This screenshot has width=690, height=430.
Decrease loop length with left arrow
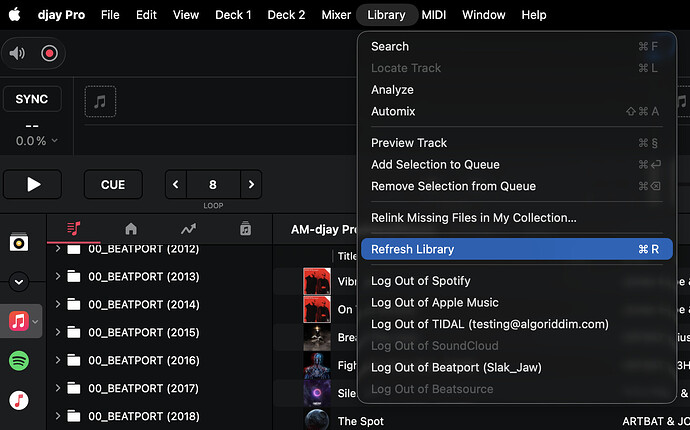176,184
